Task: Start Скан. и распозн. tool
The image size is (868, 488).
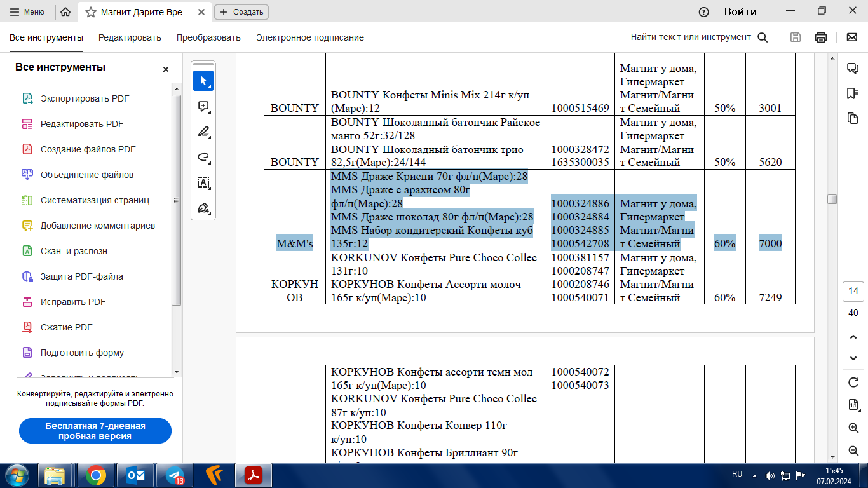Action: pos(75,251)
